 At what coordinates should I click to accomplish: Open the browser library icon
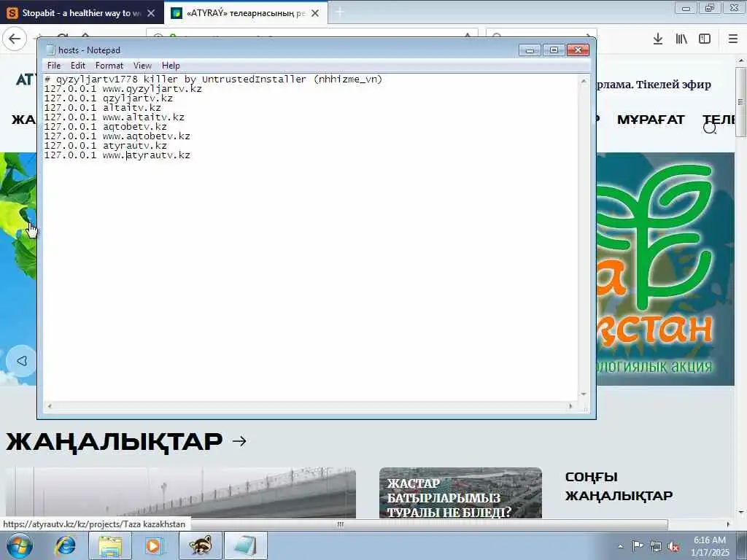681,39
